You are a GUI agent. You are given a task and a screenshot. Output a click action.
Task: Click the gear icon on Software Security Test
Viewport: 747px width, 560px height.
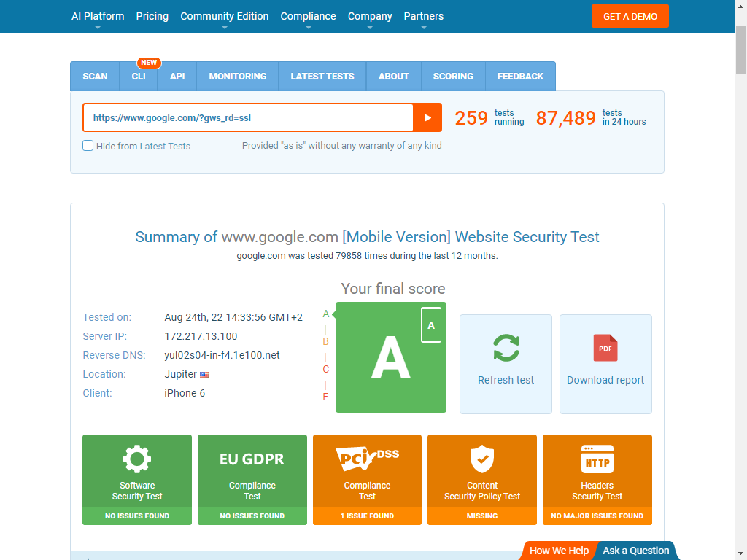pos(137,459)
